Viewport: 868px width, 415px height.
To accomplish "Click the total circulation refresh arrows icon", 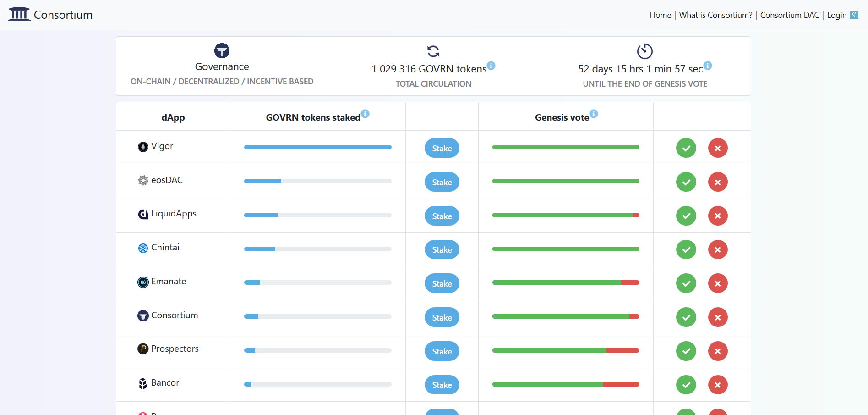I will tap(433, 51).
